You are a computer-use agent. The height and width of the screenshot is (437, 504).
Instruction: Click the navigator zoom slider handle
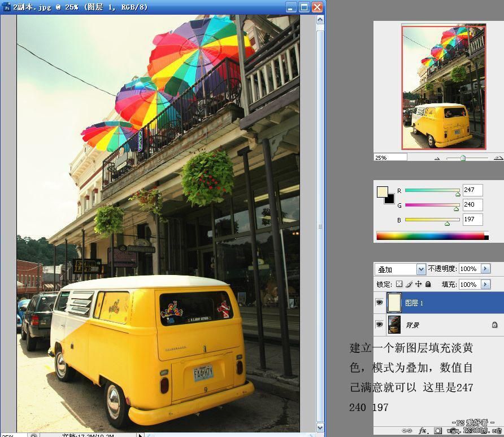click(463, 158)
